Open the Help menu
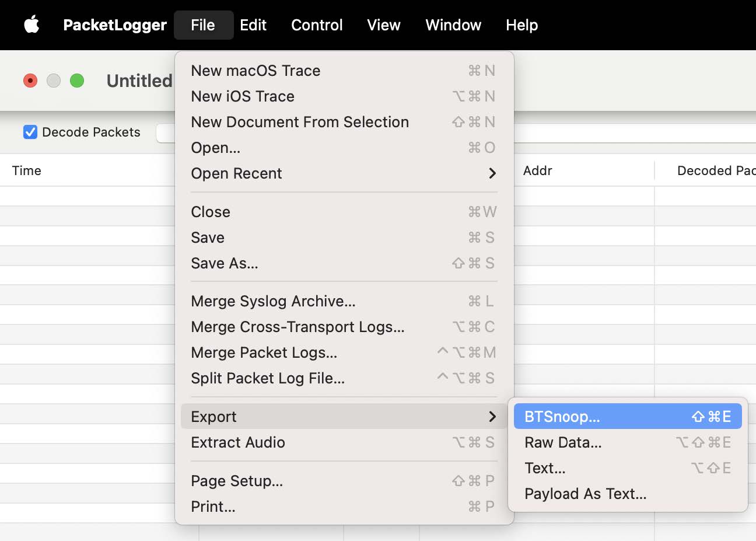The height and width of the screenshot is (541, 756). 521,25
